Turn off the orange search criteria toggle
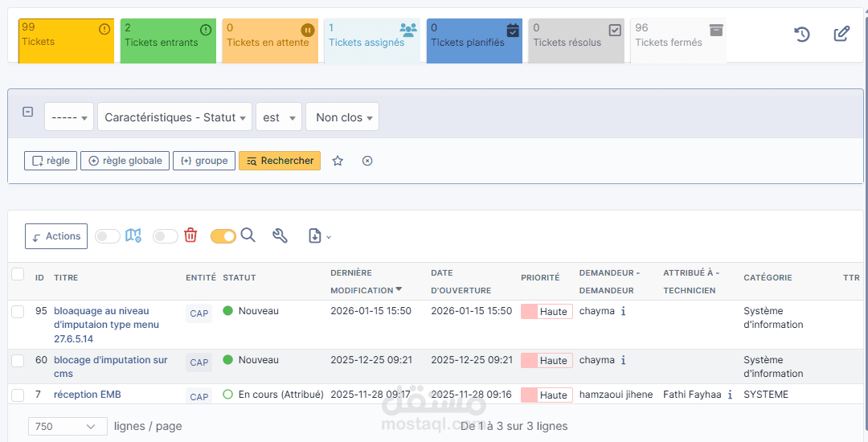Image resolution: width=868 pixels, height=442 pixels. (x=223, y=237)
